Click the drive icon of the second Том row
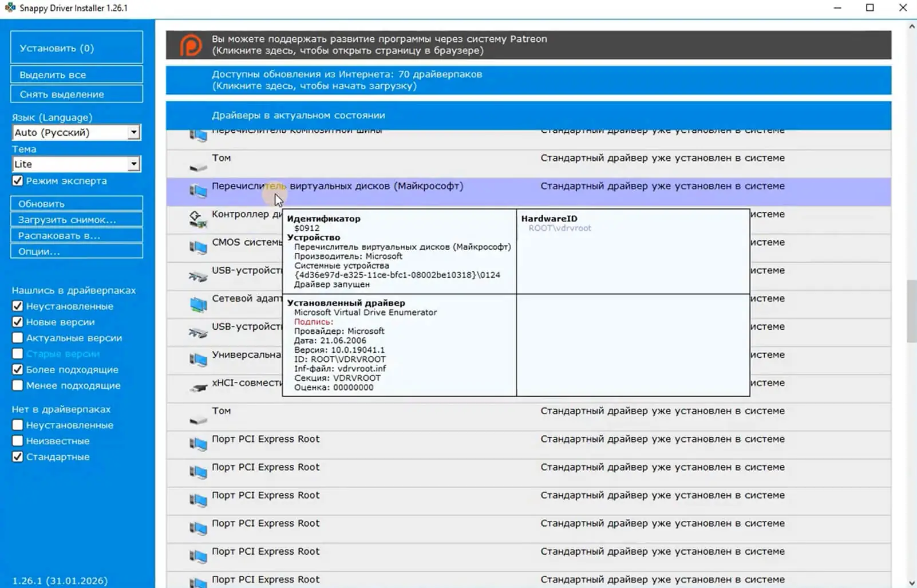Viewport: 917px width, 588px height. click(198, 420)
